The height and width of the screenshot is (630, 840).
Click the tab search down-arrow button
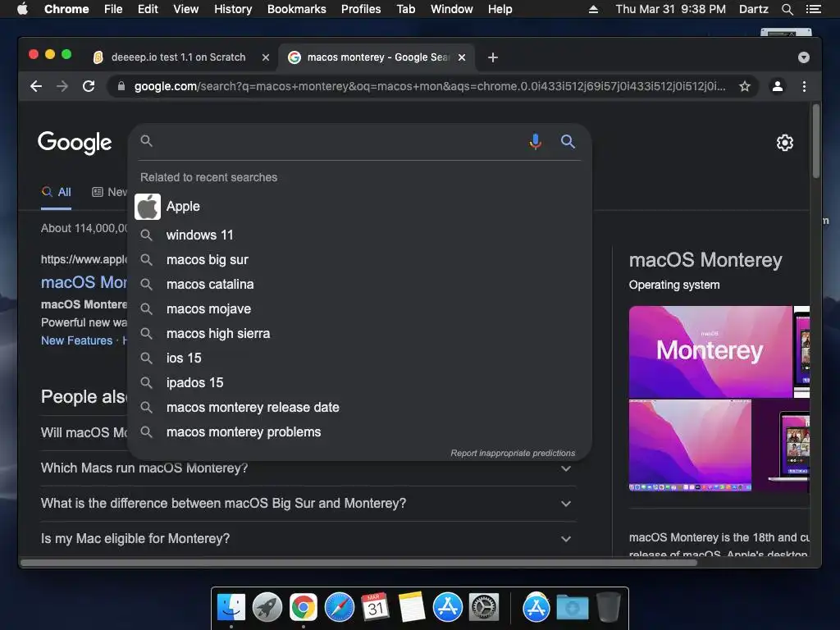tap(804, 57)
